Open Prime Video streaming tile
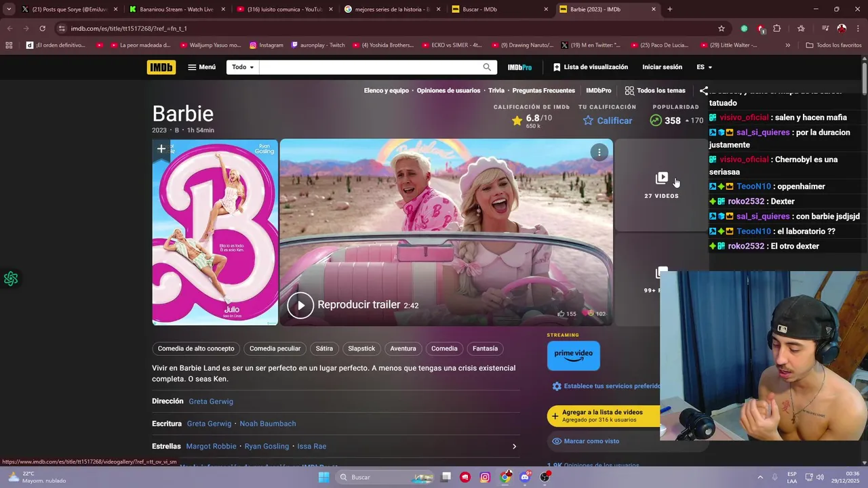 [574, 356]
